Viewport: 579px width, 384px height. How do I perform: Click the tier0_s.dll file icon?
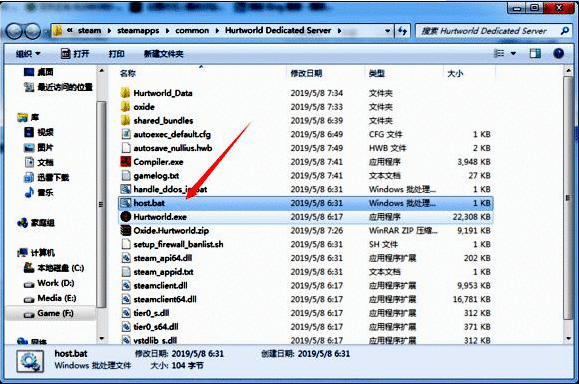[126, 313]
